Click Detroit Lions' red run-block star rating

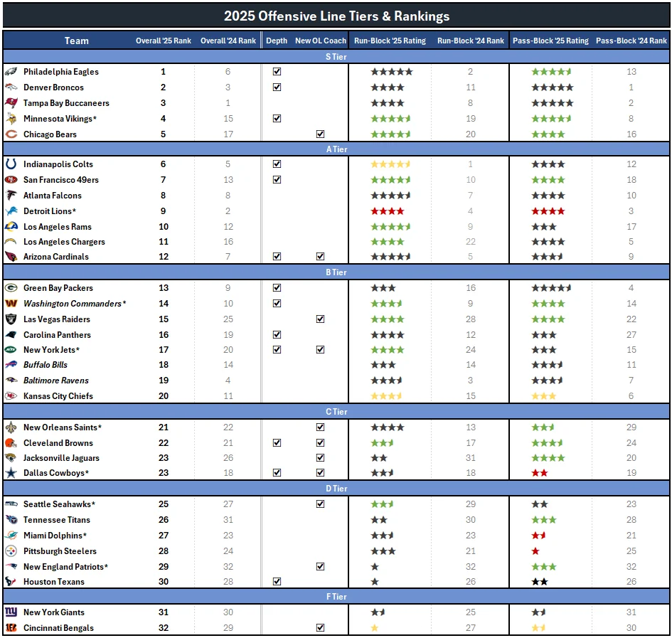pos(387,211)
